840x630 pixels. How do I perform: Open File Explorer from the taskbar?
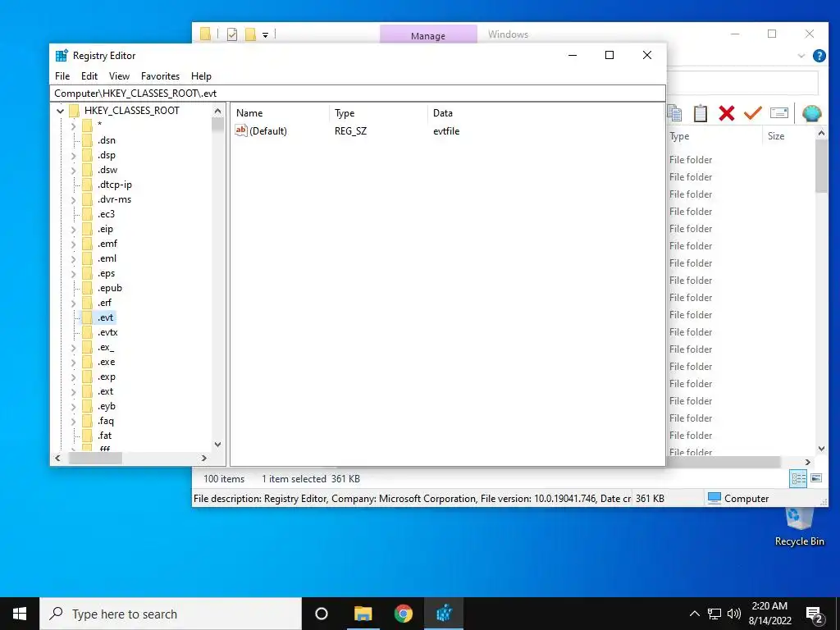coord(363,614)
